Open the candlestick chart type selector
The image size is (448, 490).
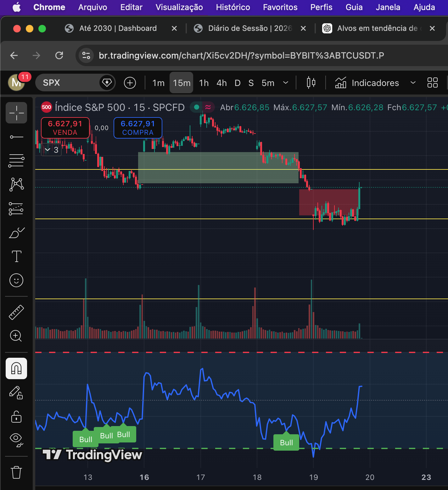(311, 83)
